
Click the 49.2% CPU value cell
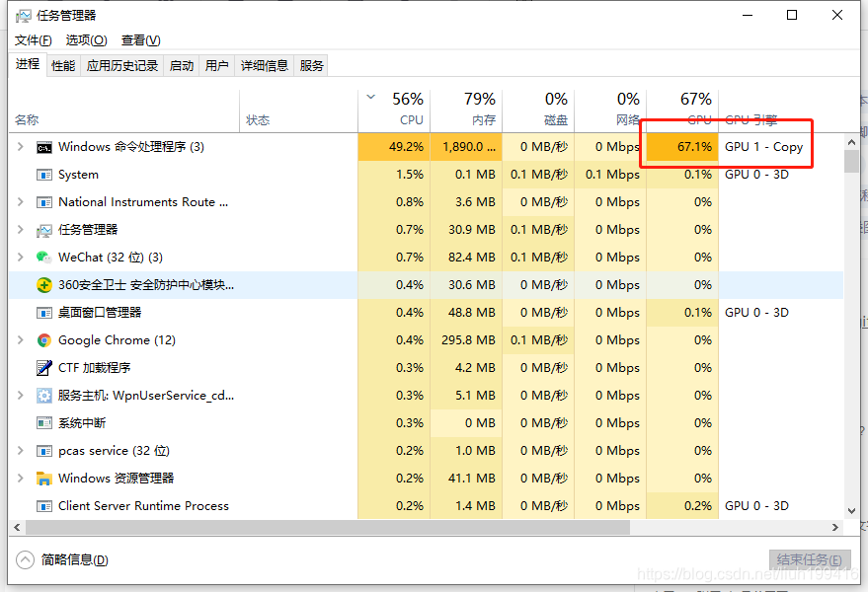tap(394, 147)
